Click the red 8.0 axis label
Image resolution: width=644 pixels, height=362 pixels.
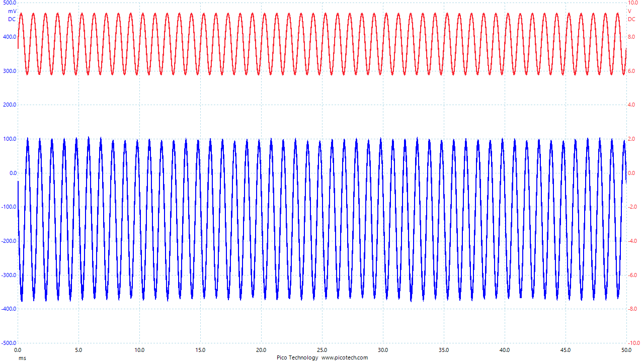coord(631,37)
